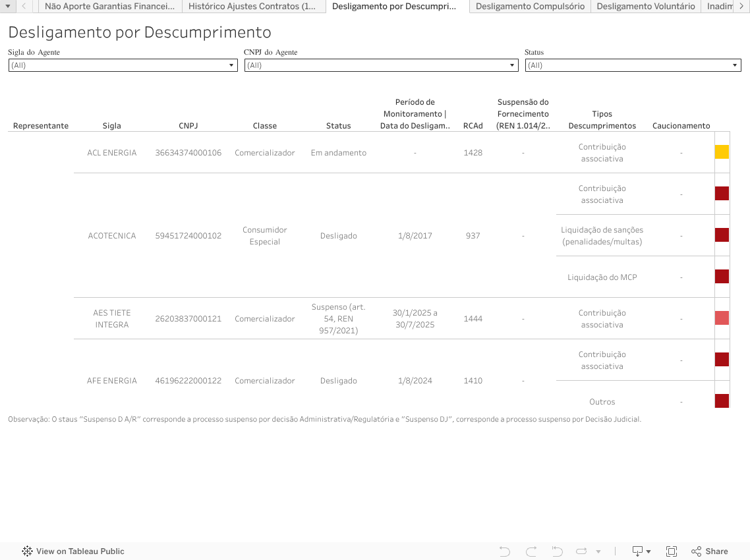This screenshot has width=750, height=560.
Task: Click the light red swatch for AES TIETE INTEGRA
Action: pos(722,318)
